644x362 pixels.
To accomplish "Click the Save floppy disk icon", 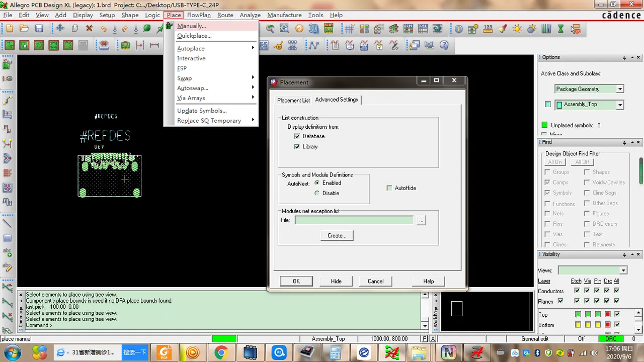I will 39,29.
